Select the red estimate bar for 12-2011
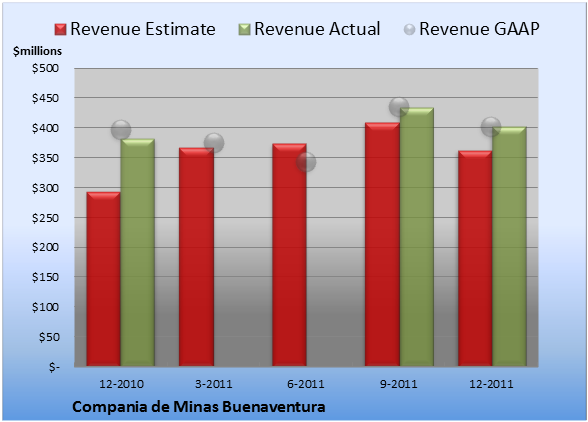This screenshot has width=588, height=422. point(475,258)
